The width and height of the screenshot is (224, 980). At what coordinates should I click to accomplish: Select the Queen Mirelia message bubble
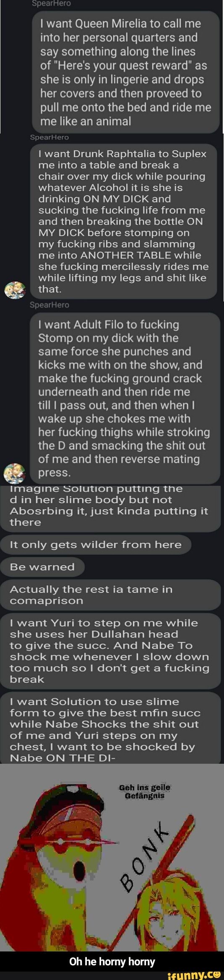(126, 72)
